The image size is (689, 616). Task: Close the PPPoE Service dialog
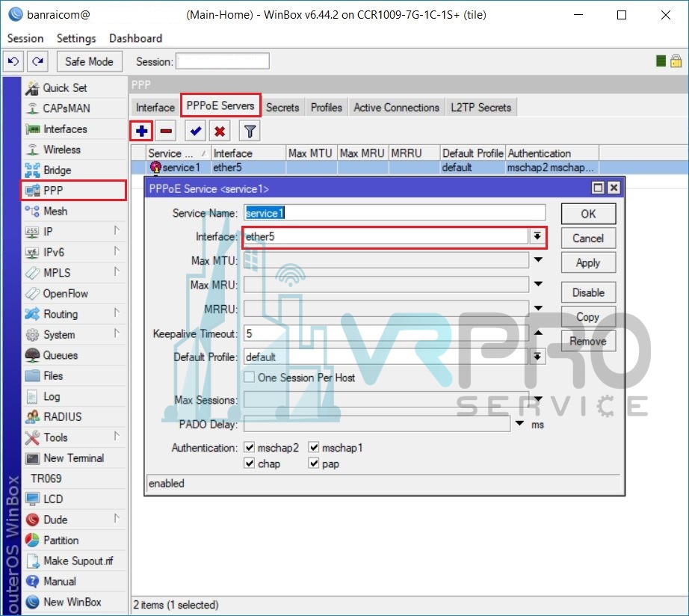614,188
